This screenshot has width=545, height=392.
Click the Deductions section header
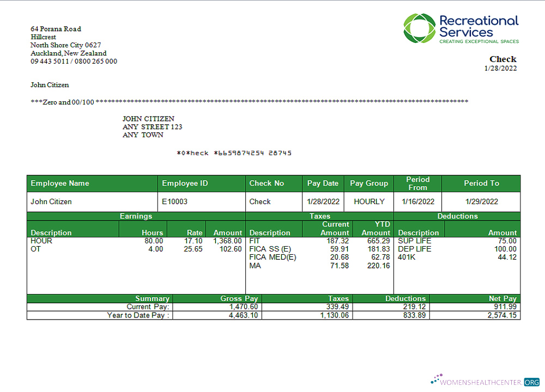pos(458,216)
